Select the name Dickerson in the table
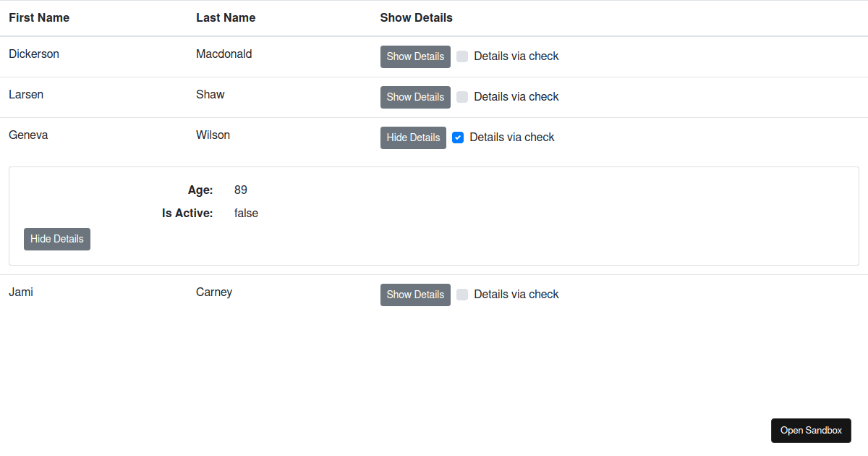 [34, 54]
